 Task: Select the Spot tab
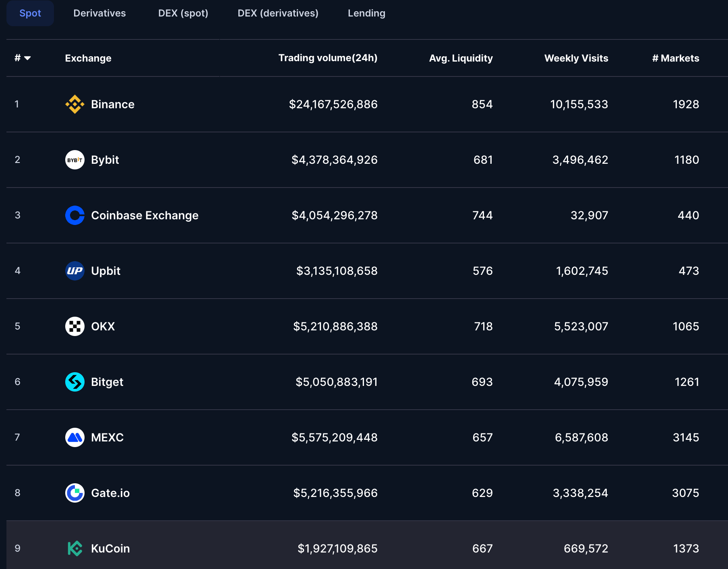[30, 13]
